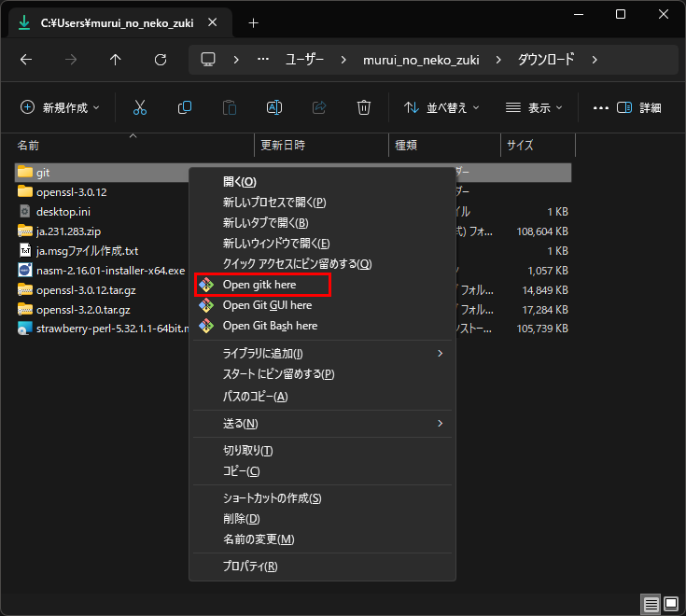Expand chevron after the PC icon

[x=236, y=60]
